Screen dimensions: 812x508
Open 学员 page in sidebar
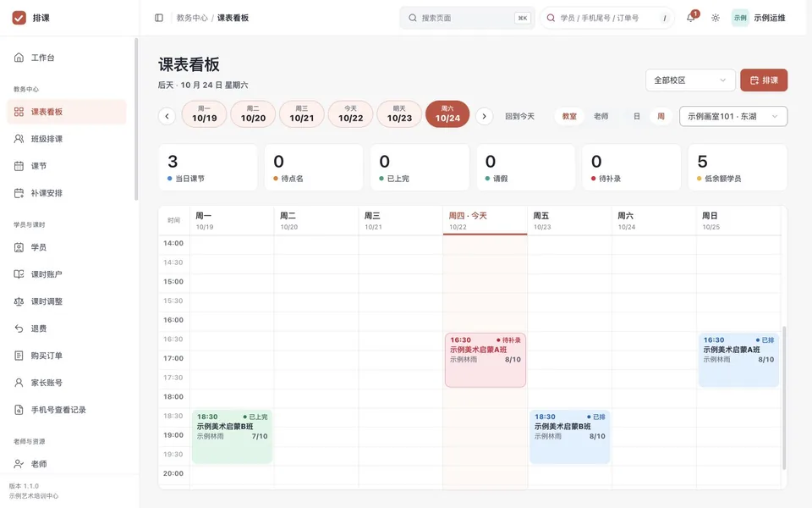click(67, 247)
